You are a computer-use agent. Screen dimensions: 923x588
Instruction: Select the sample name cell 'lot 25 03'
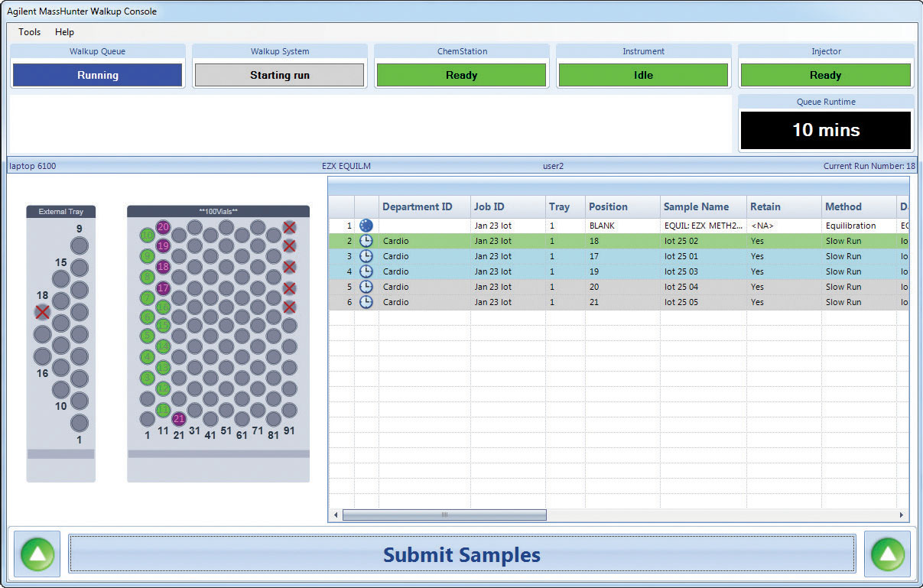pos(704,271)
